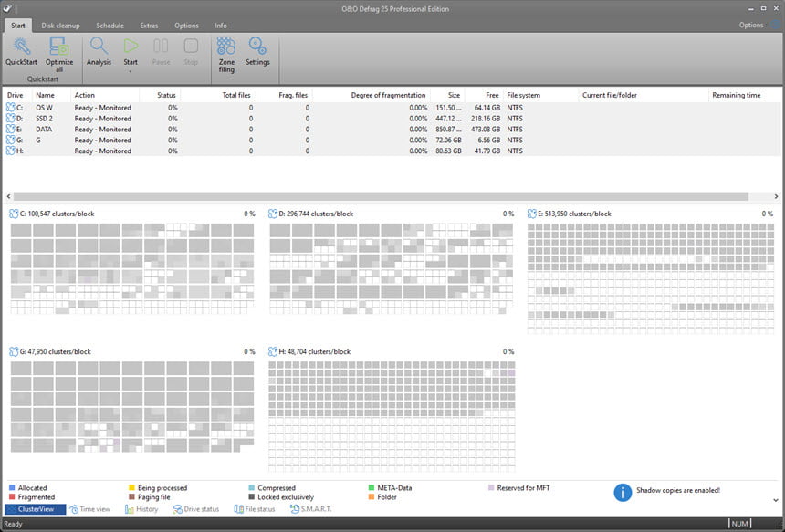785x532 pixels.
Task: Click the E: cluster map header icon
Action: click(531, 214)
